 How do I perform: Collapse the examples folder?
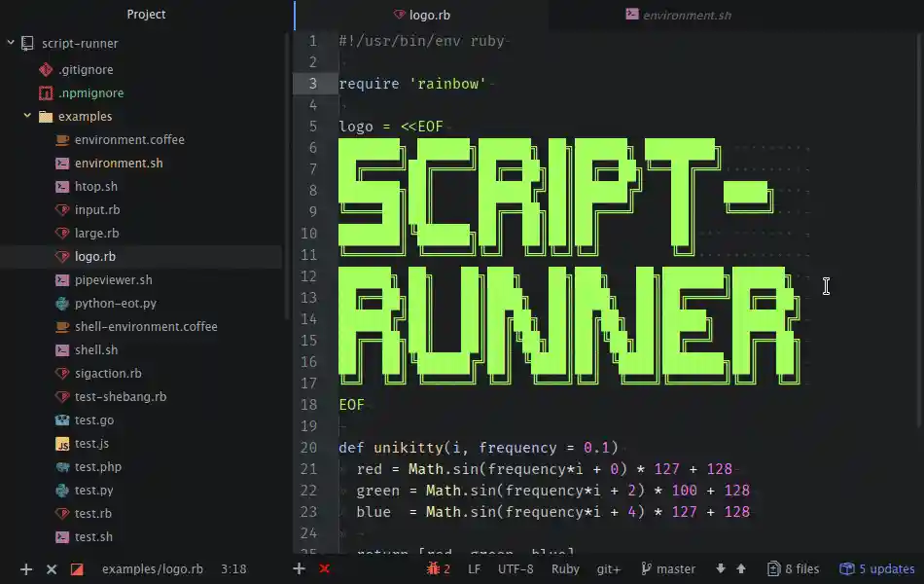pos(28,117)
